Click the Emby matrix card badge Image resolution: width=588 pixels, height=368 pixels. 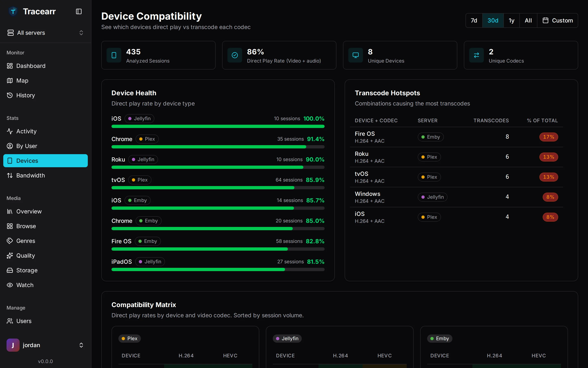click(x=440, y=339)
